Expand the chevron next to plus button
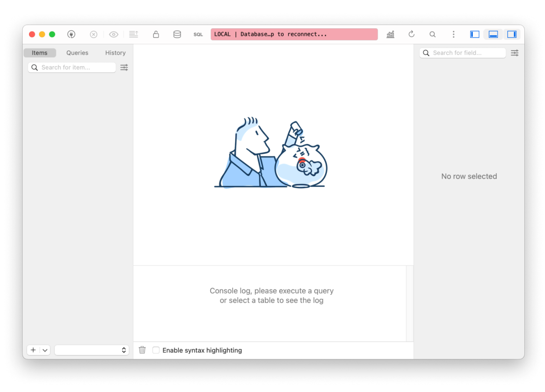545x392 pixels. click(45, 350)
